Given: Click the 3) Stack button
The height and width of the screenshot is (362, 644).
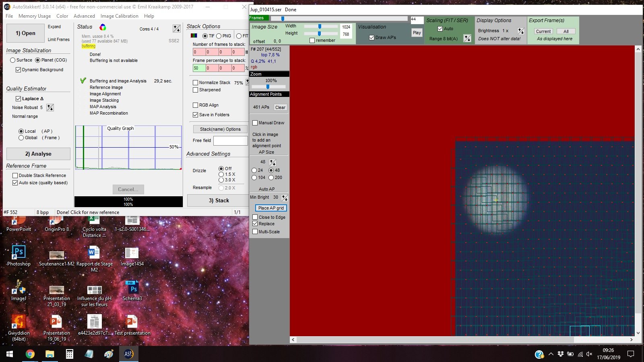Looking at the screenshot, I should [219, 200].
